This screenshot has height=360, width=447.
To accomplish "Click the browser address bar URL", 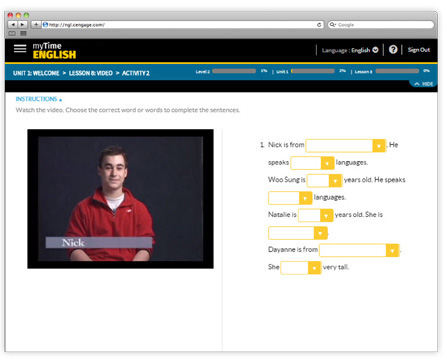I will (183, 25).
